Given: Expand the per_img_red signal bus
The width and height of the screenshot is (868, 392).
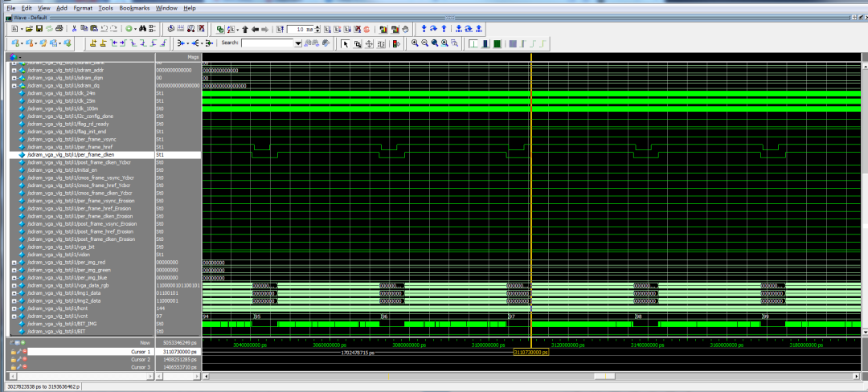Looking at the screenshot, I should tap(14, 262).
